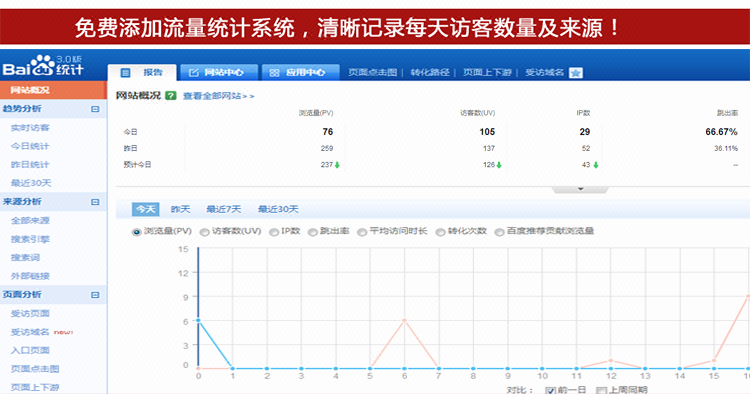Open 外部链接 in the sidebar
750x394 pixels.
click(x=30, y=276)
